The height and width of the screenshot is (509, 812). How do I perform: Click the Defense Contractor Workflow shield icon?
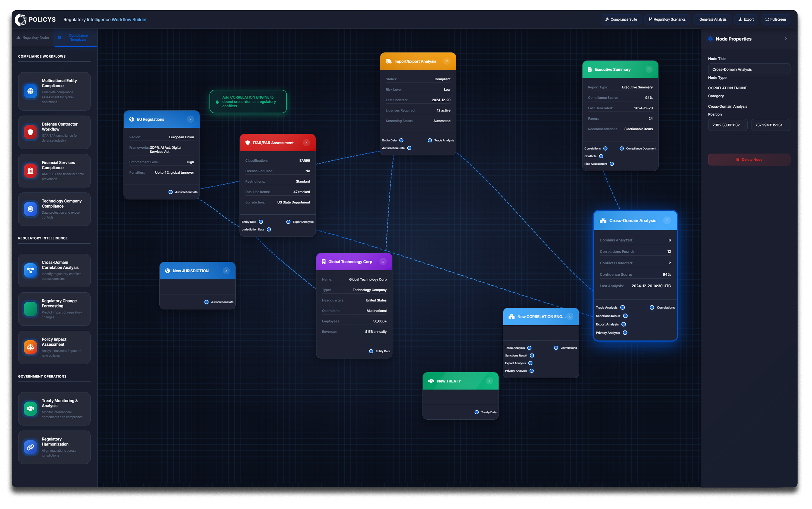click(30, 132)
